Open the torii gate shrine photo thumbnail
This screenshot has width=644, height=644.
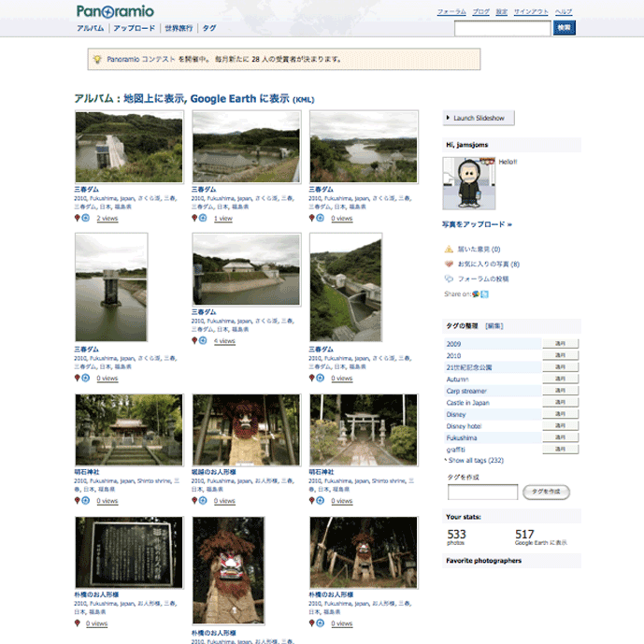364,430
